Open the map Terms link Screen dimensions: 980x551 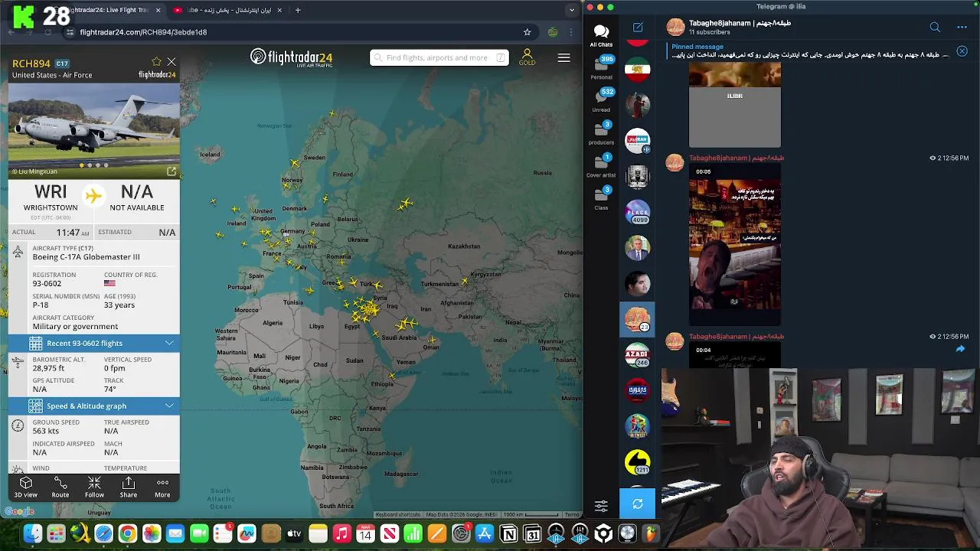pyautogui.click(x=572, y=514)
